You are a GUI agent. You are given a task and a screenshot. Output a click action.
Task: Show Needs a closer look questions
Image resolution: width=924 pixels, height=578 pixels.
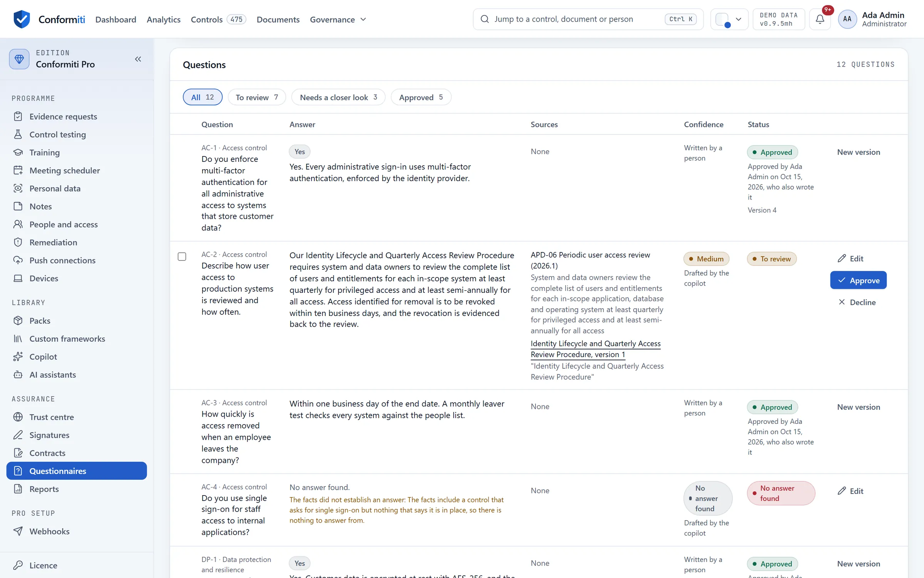[x=338, y=97]
